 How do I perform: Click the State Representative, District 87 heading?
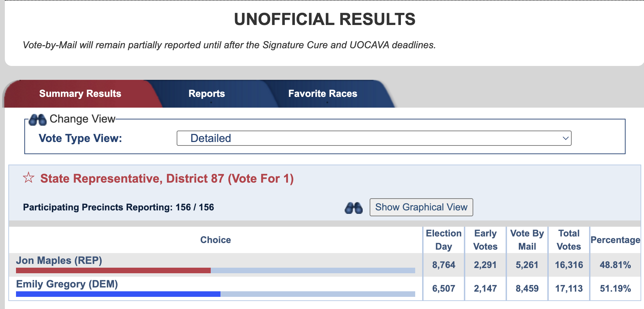[x=167, y=178]
